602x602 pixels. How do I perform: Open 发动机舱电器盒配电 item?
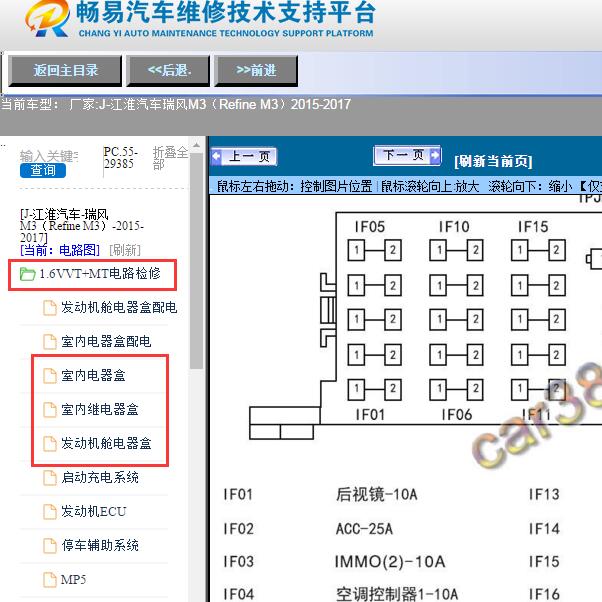pos(119,308)
